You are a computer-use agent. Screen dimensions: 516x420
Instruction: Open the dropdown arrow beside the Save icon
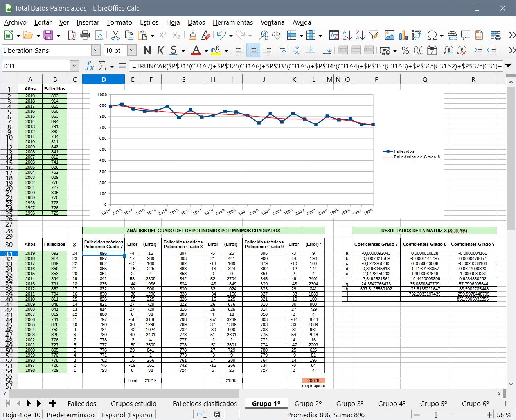point(58,36)
